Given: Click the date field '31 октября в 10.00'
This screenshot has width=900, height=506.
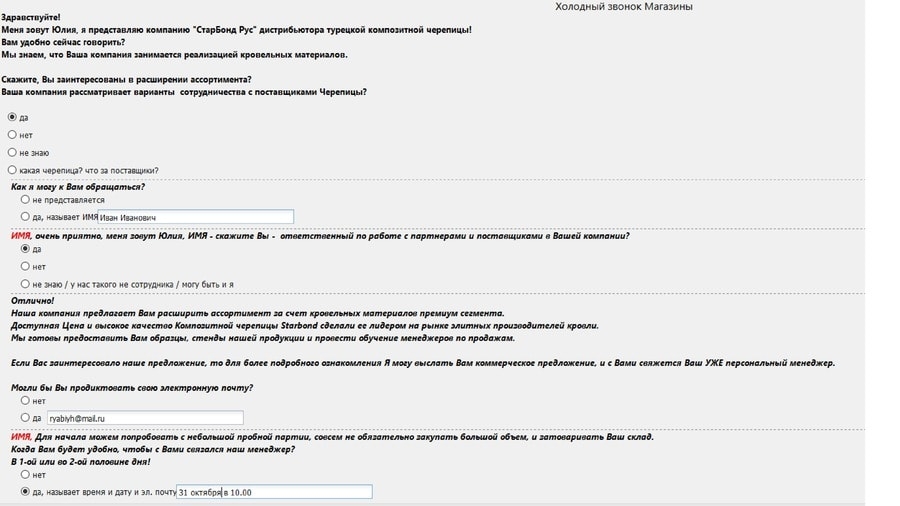Looking at the screenshot, I should [274, 492].
